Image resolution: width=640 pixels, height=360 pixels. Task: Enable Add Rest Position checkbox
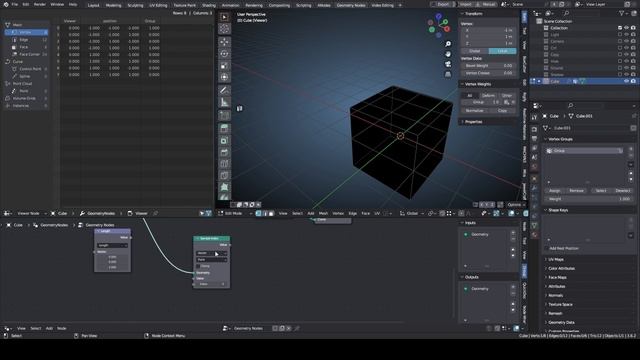(x=547, y=248)
